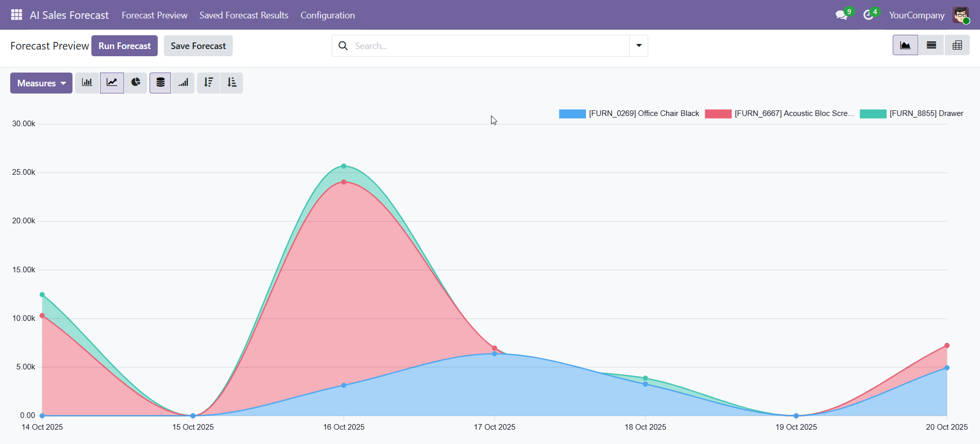Screen dimensions: 980x444
Task: Hide the Office Chair Black series
Action: click(x=629, y=113)
